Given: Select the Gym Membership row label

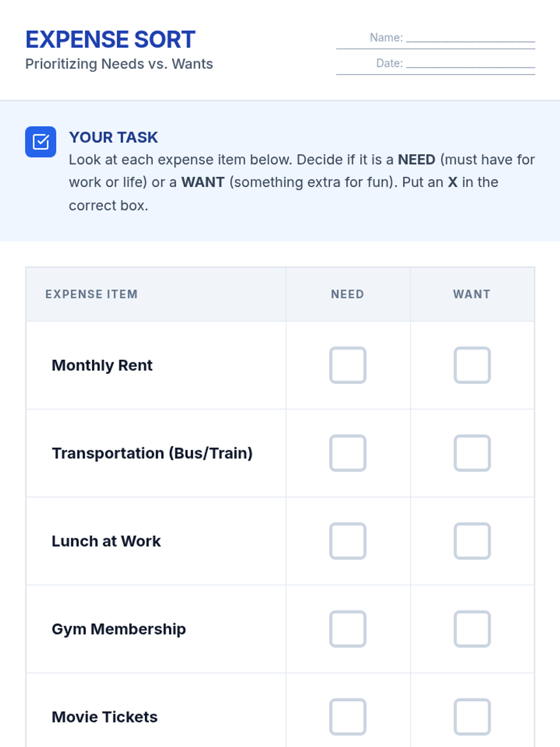Looking at the screenshot, I should (119, 629).
